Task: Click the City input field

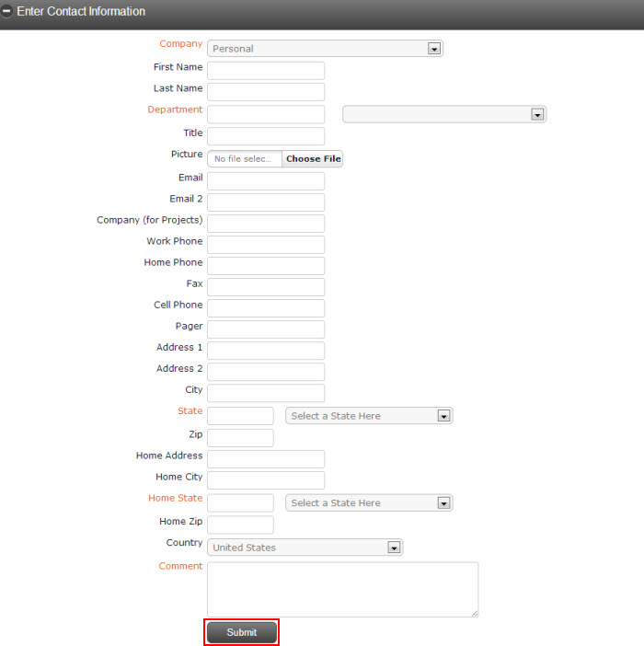Action: coord(266,393)
